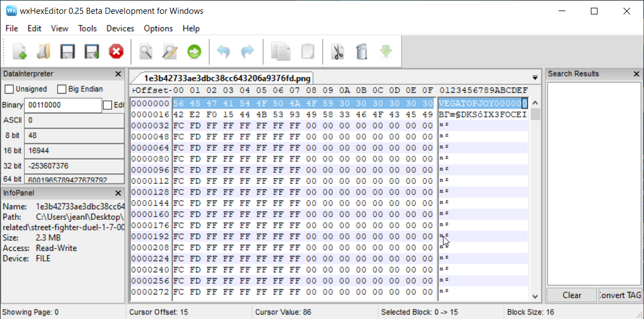Click offset row 0000000 label

(x=150, y=103)
